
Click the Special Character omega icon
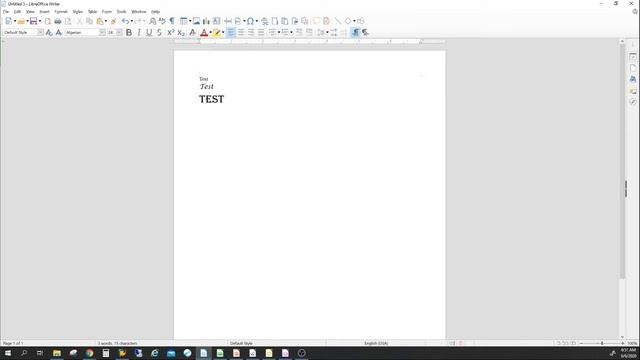[x=250, y=21]
